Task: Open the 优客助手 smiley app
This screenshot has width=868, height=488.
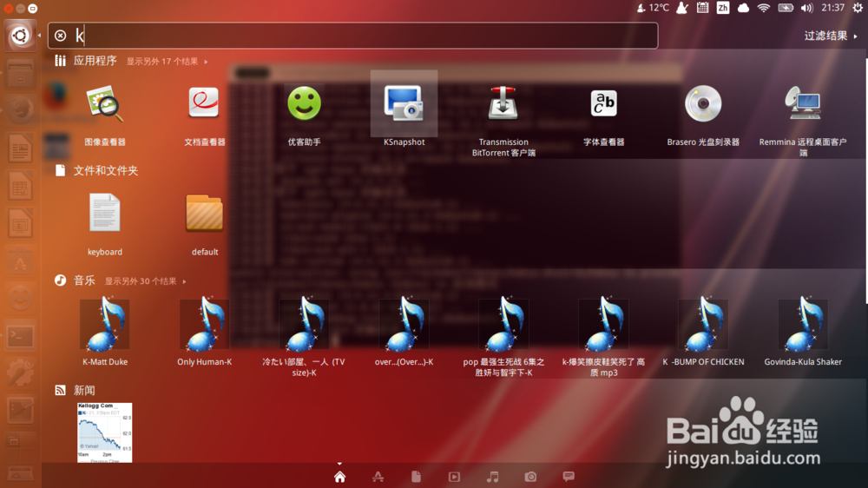Action: (x=304, y=104)
